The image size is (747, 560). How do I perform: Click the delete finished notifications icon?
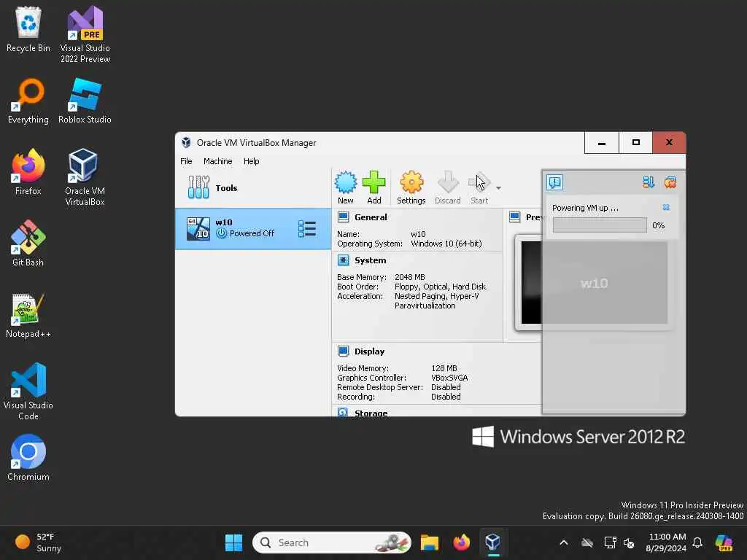coord(670,182)
